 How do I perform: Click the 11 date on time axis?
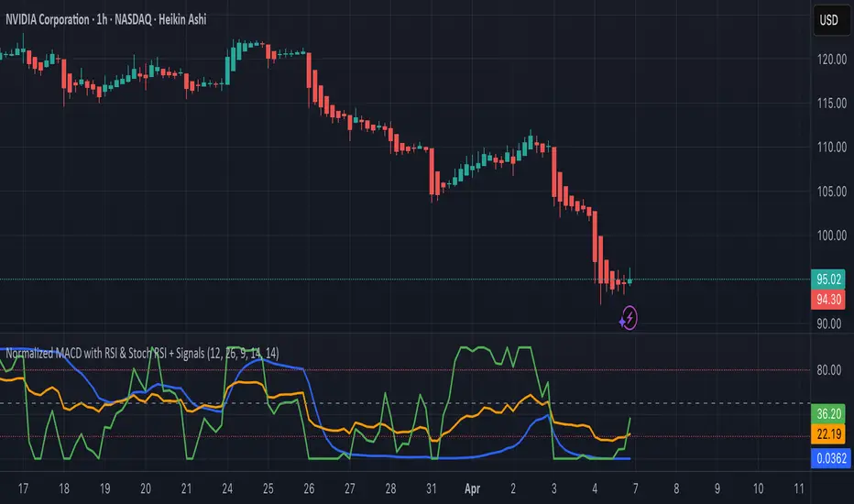tap(798, 488)
